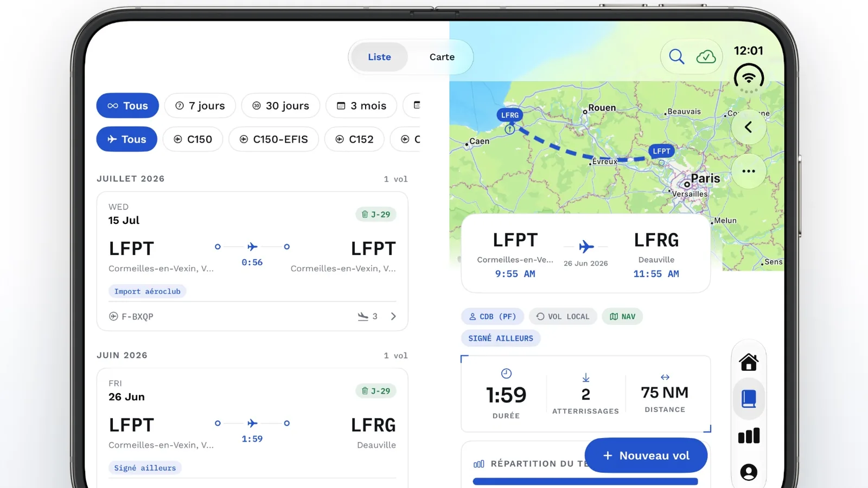Select the Tous period filter
The width and height of the screenshot is (868, 488).
127,106
